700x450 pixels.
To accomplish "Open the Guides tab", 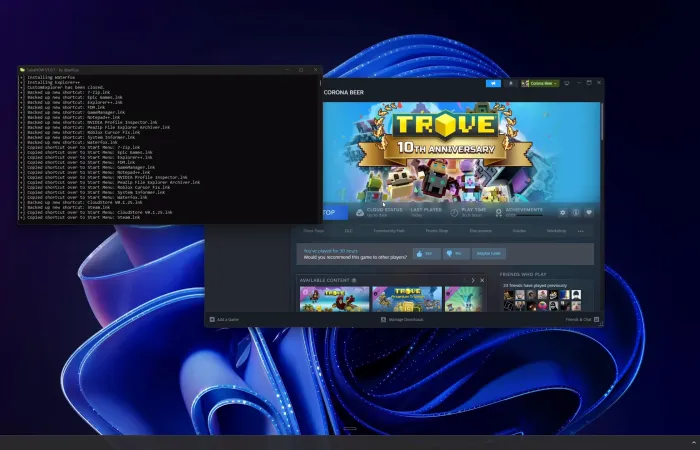I will click(519, 231).
